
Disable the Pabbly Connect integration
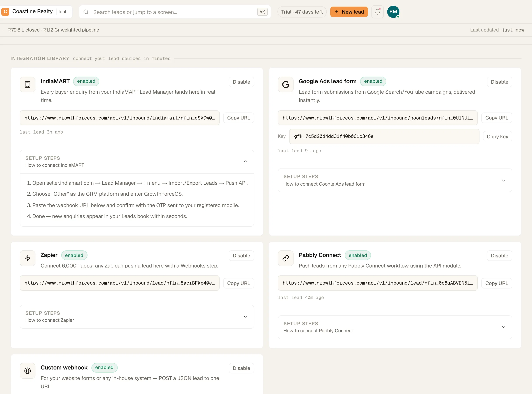[x=499, y=256]
